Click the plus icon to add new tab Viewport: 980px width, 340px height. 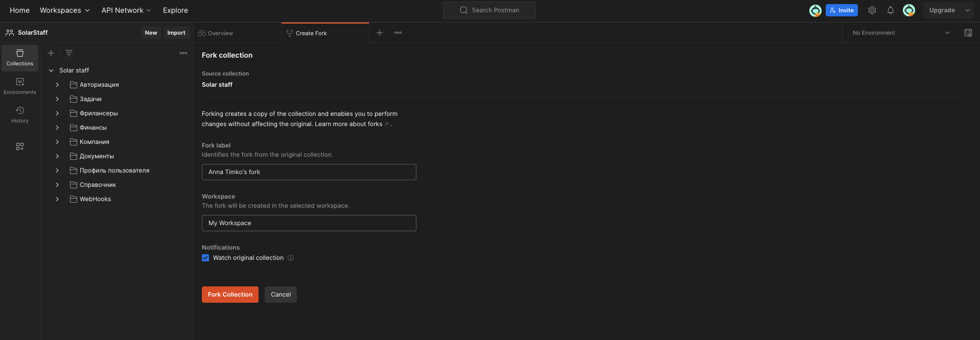point(380,33)
